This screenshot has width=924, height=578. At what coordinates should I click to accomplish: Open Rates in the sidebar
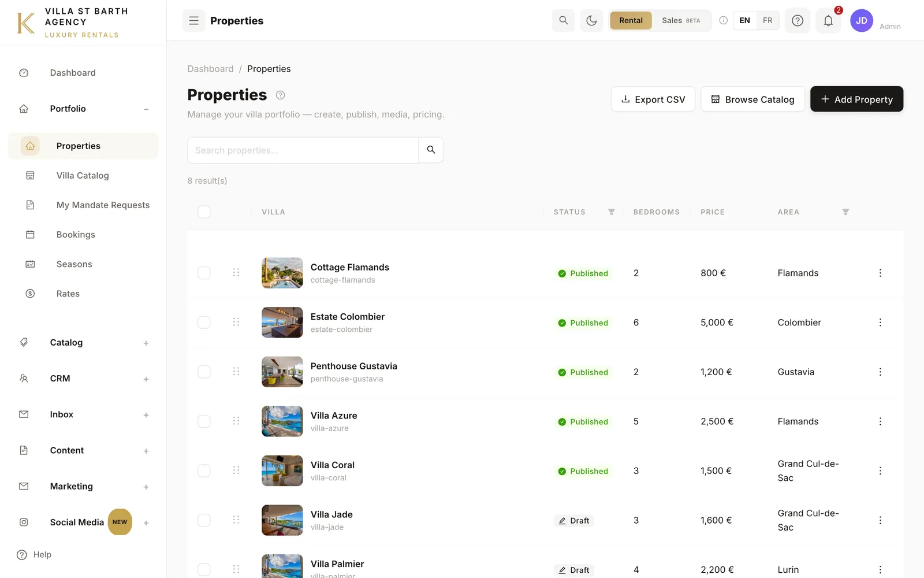pos(83,294)
